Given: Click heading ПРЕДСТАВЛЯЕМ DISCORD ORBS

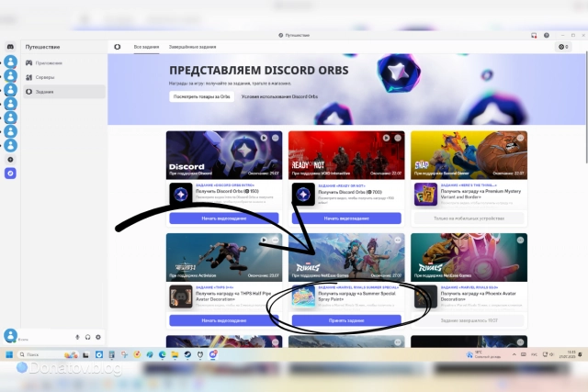Looking at the screenshot, I should click(259, 71).
